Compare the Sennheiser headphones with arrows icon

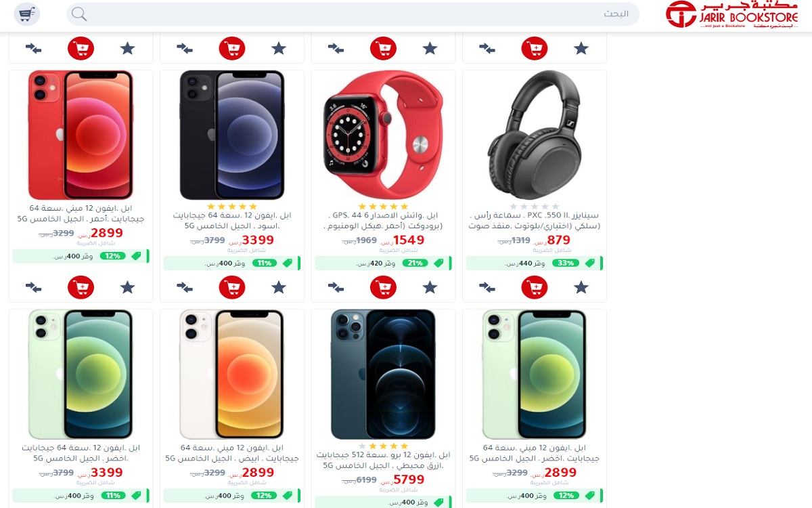(487, 288)
